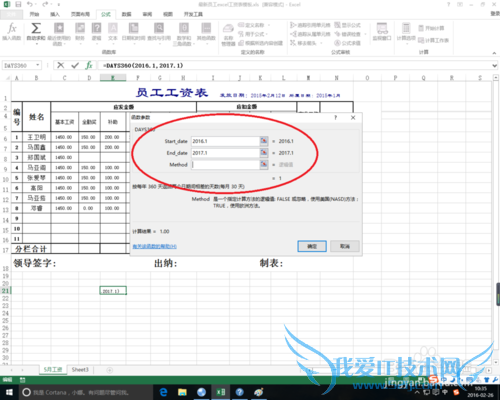Click the Start_date input field
The height and width of the screenshot is (400, 500).
click(225, 141)
